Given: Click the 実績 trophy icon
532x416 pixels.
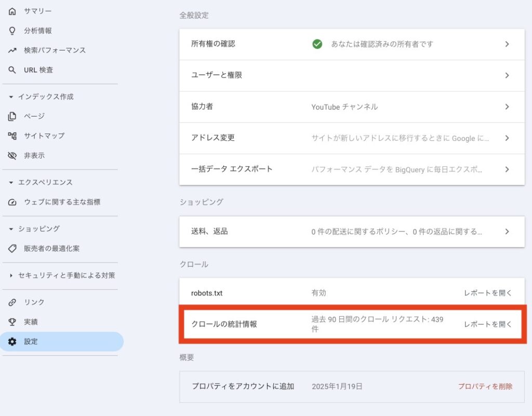Looking at the screenshot, I should pyautogui.click(x=12, y=322).
